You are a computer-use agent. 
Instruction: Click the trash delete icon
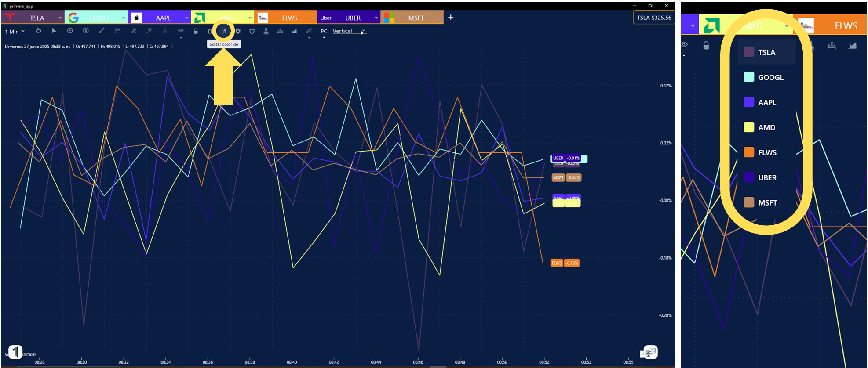(x=210, y=31)
